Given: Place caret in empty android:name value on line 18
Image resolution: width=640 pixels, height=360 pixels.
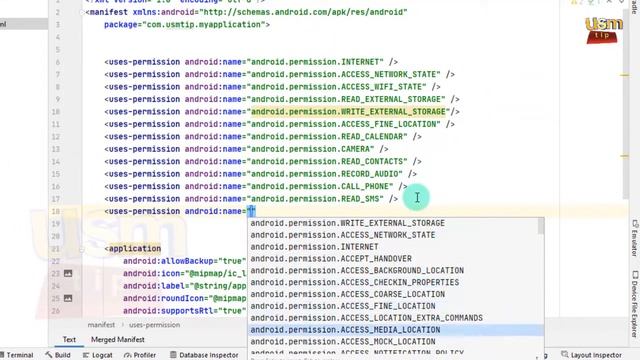Looking at the screenshot, I should [x=251, y=211].
